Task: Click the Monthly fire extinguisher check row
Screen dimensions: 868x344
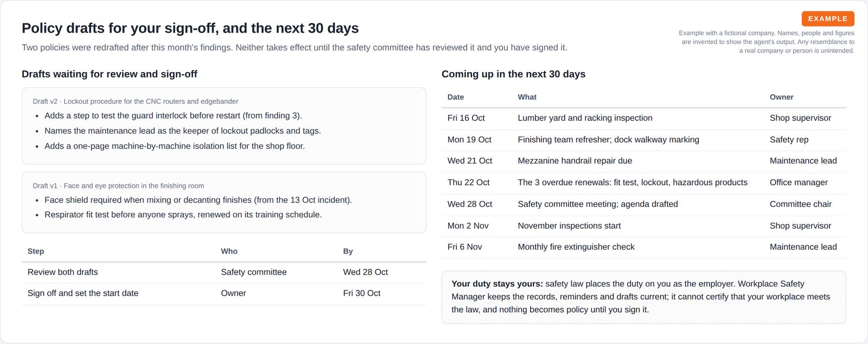Action: [x=644, y=247]
